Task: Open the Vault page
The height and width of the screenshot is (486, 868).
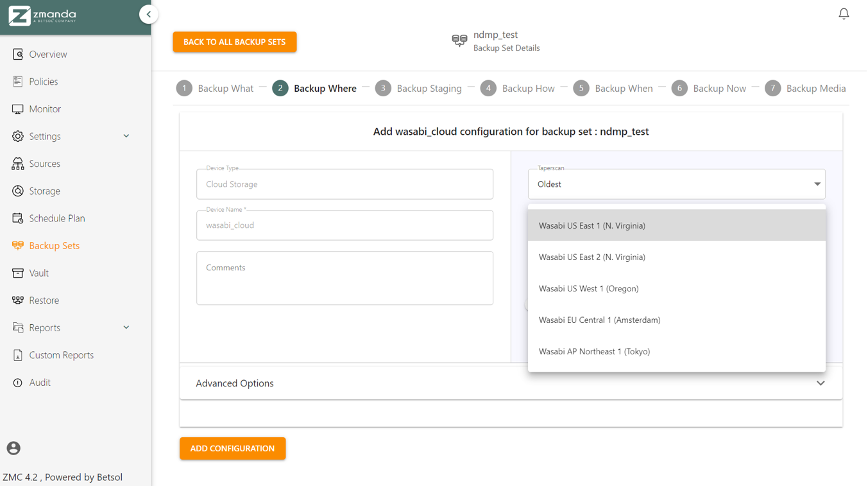Action: (x=39, y=273)
